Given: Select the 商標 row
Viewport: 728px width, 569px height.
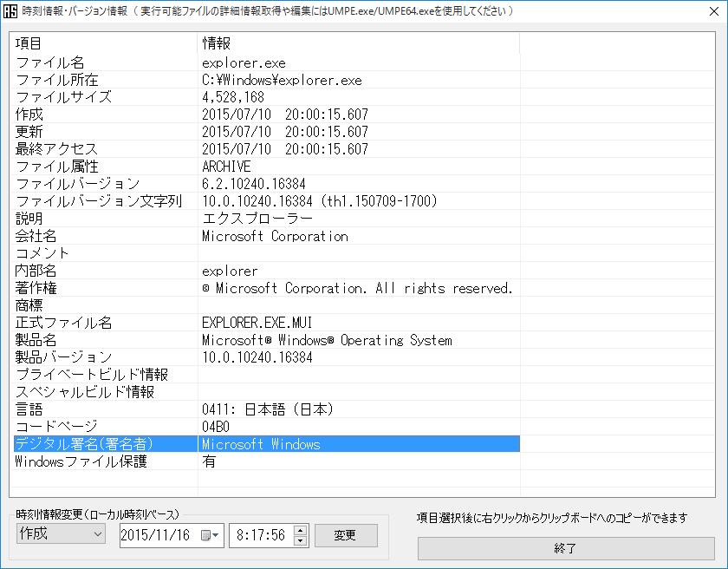Looking at the screenshot, I should point(267,305).
